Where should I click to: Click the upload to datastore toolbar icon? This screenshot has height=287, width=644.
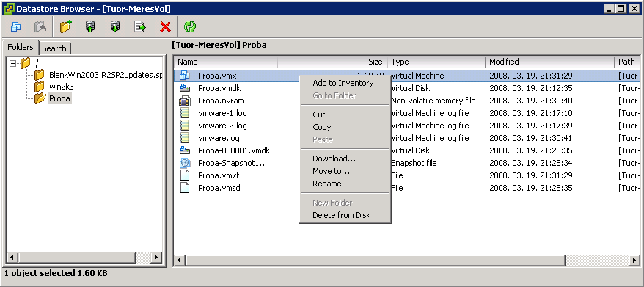coord(90,27)
